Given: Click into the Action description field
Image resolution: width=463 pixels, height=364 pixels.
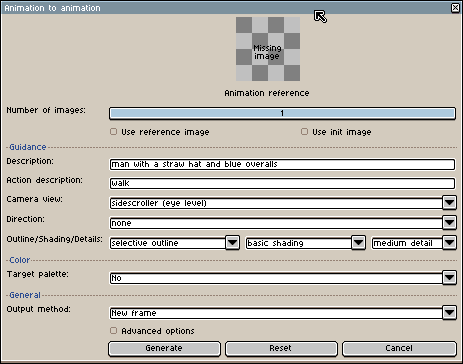Looking at the screenshot, I should coord(282,183).
